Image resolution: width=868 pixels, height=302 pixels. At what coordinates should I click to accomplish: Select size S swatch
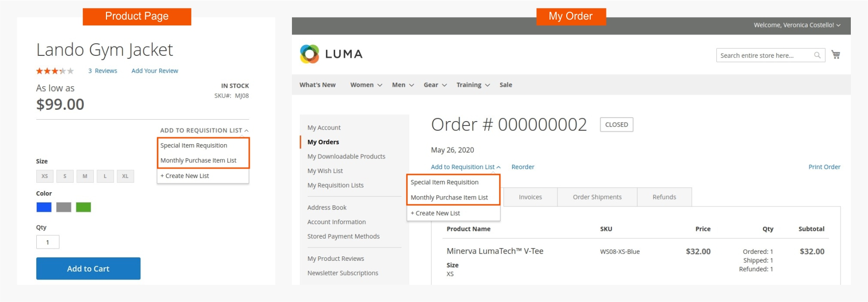(65, 176)
